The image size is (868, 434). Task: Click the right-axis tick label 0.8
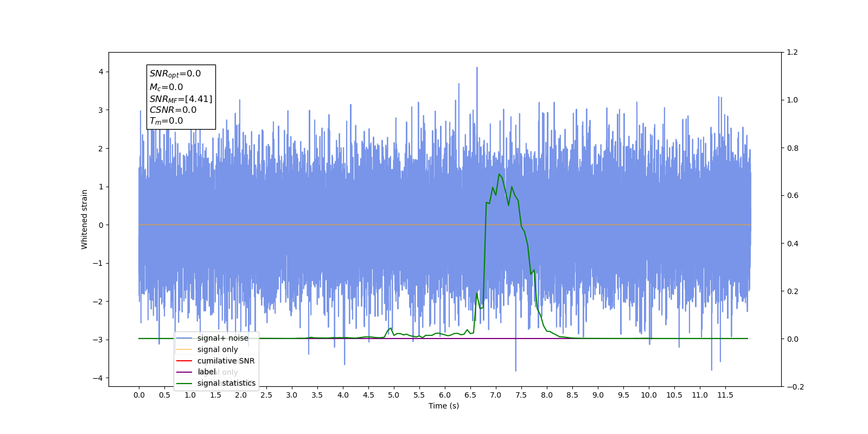click(793, 148)
